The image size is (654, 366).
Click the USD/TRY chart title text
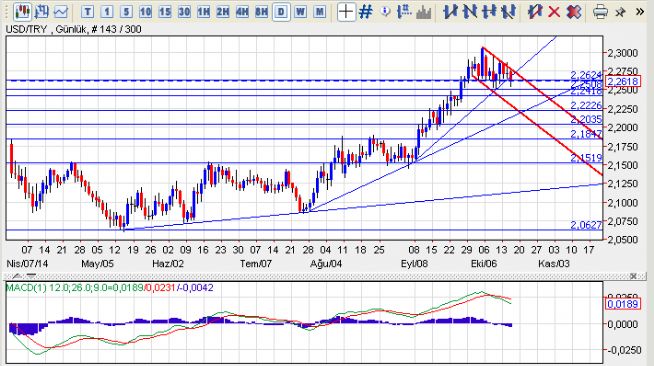point(73,29)
